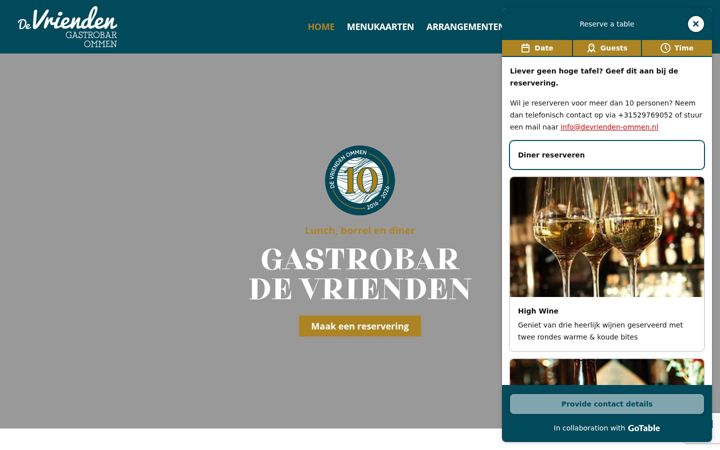Select the partially visible card below High Wine

[x=607, y=372]
